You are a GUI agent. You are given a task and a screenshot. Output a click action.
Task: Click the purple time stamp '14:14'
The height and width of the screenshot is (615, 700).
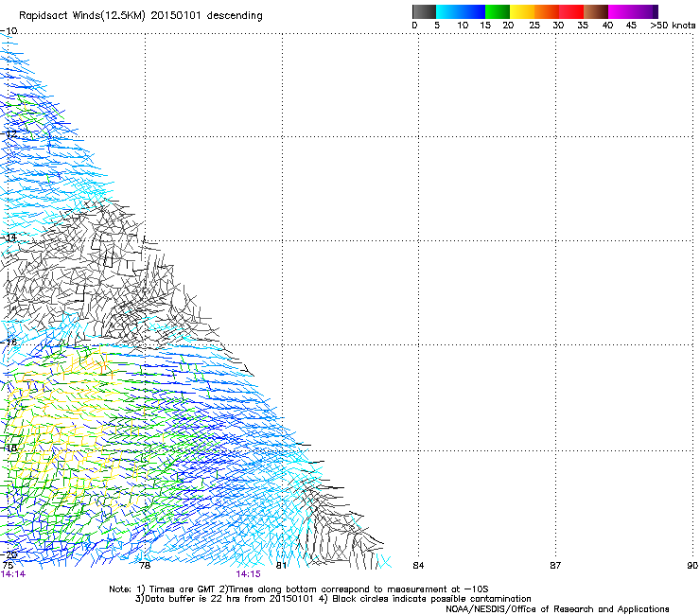click(x=13, y=574)
